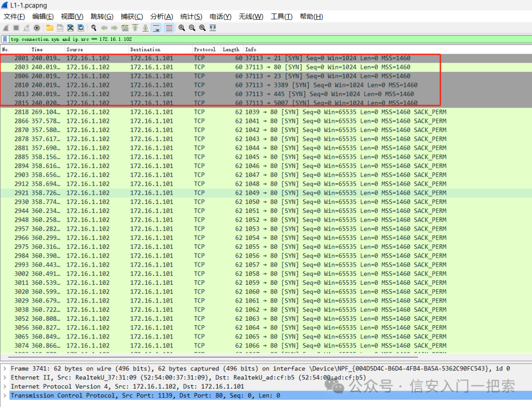Sort by the Length column header

pyautogui.click(x=233, y=50)
